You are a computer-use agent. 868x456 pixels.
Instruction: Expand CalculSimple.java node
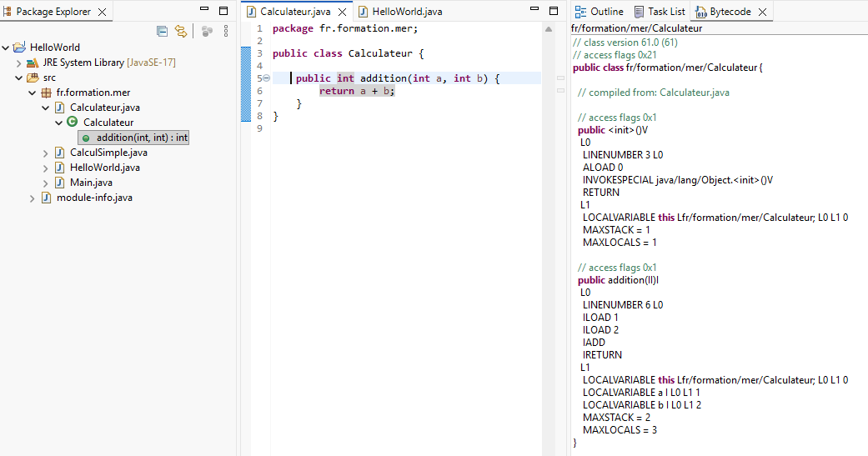45,153
